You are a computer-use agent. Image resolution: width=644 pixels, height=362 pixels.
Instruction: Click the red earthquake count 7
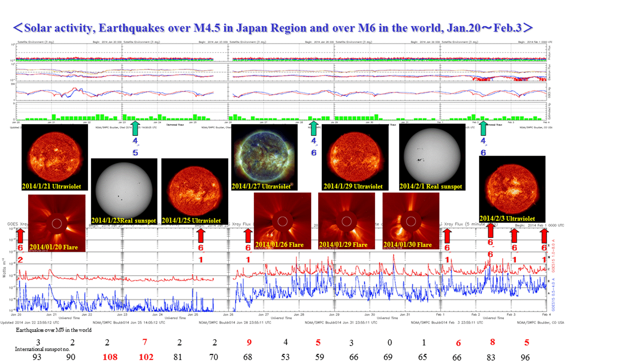coord(145,342)
